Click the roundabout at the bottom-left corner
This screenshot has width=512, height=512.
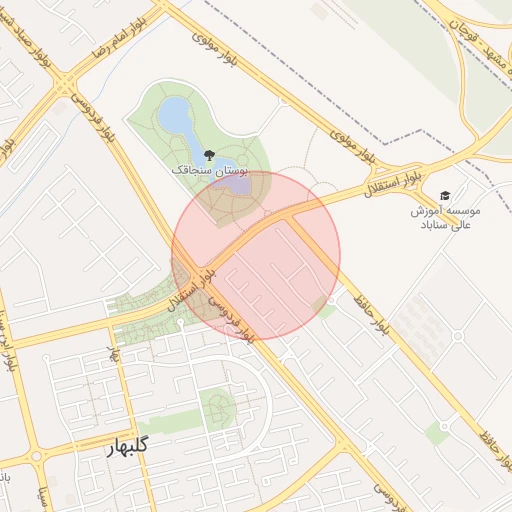[x=36, y=456]
